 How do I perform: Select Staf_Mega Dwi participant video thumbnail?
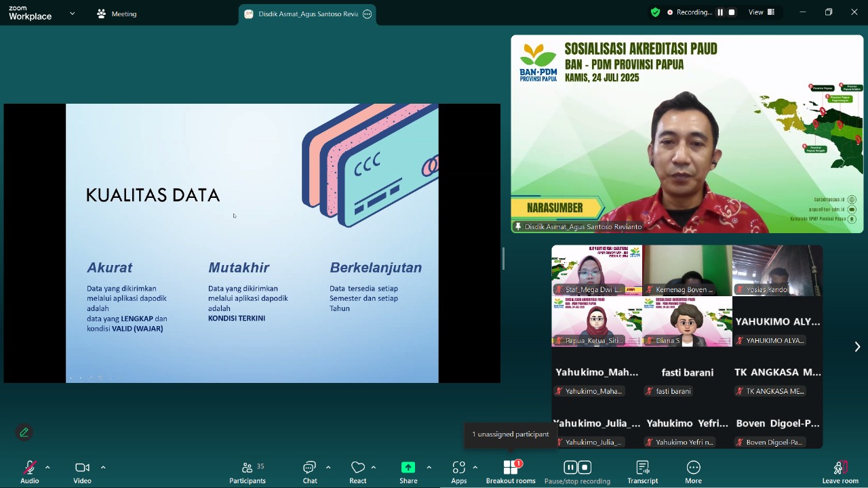tap(596, 270)
